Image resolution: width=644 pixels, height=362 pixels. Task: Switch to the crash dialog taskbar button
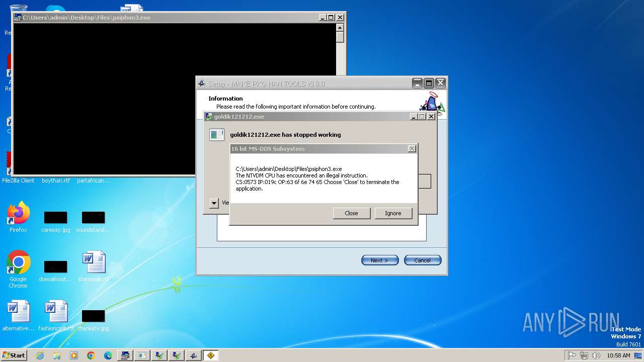[142, 355]
